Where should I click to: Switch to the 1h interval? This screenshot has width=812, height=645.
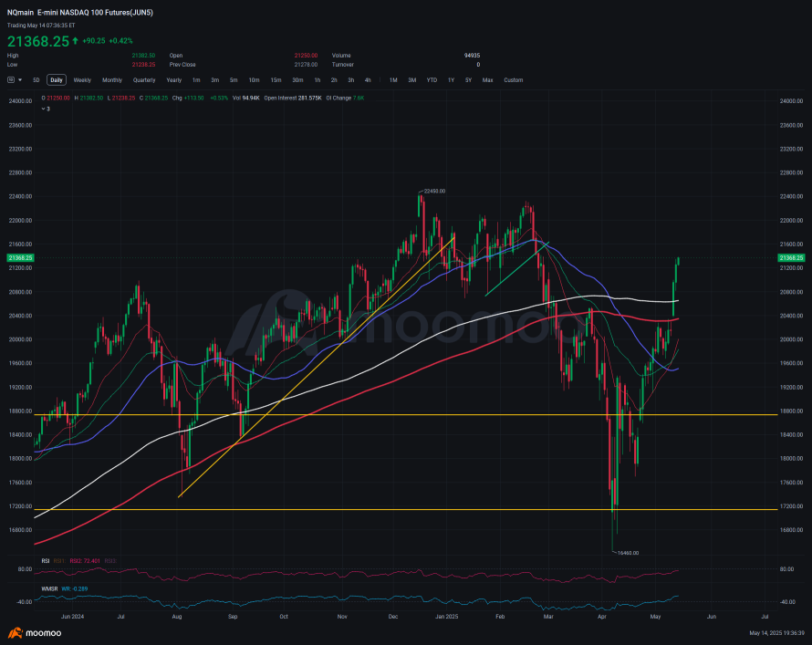(318, 80)
